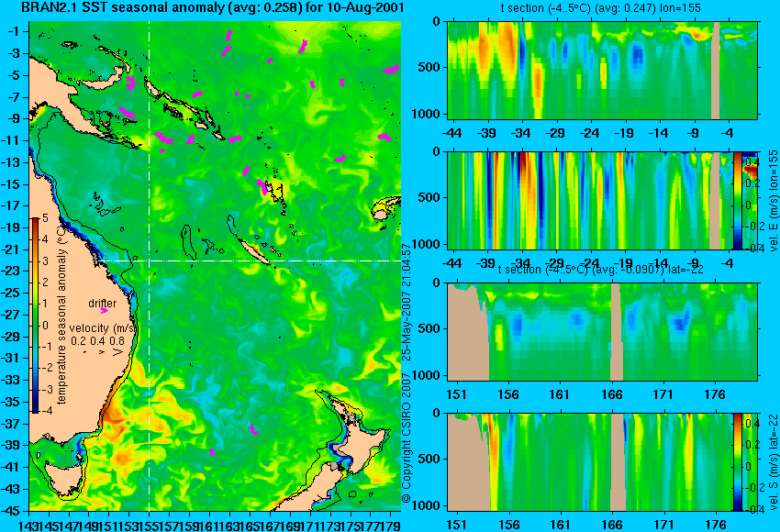Click the '166' tick under the lat=-22 temperature section
Viewport: 780px width, 532px height.
click(611, 394)
